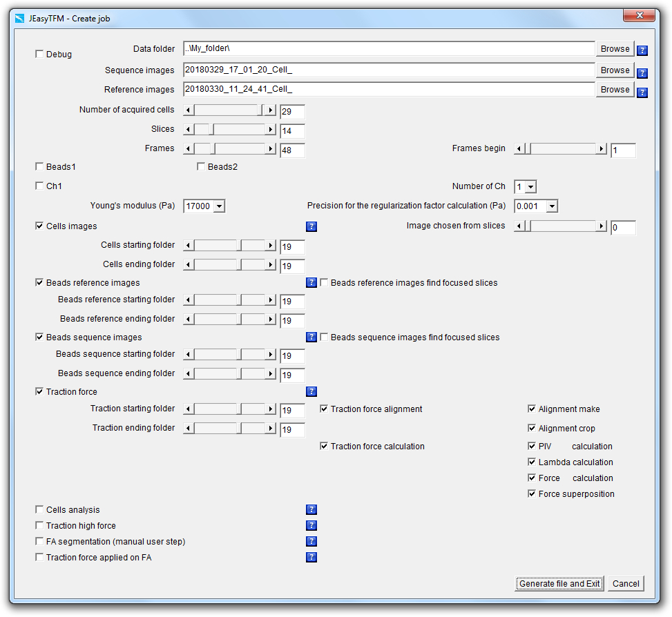Screen dimensions: 672x617
Task: Uncheck PIV calculation option
Action: pyautogui.click(x=532, y=446)
